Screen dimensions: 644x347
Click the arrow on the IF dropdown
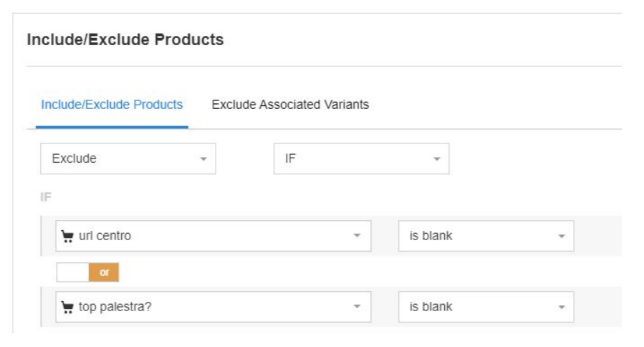pos(436,161)
